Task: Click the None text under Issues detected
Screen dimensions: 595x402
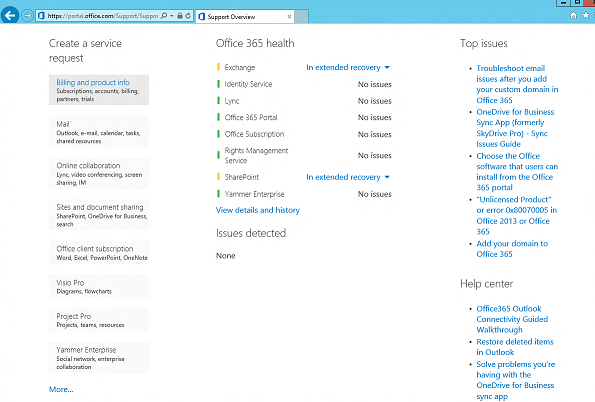Action: tap(225, 255)
